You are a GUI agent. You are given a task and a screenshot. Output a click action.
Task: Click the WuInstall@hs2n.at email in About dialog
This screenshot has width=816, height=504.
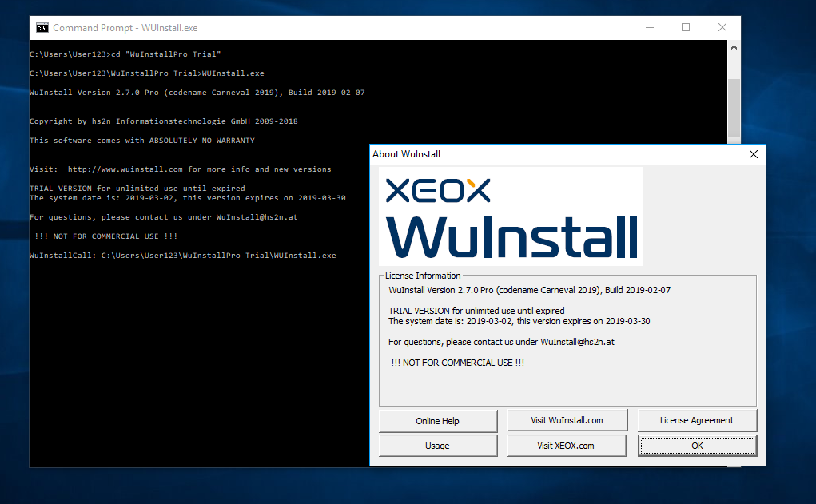[x=577, y=342]
